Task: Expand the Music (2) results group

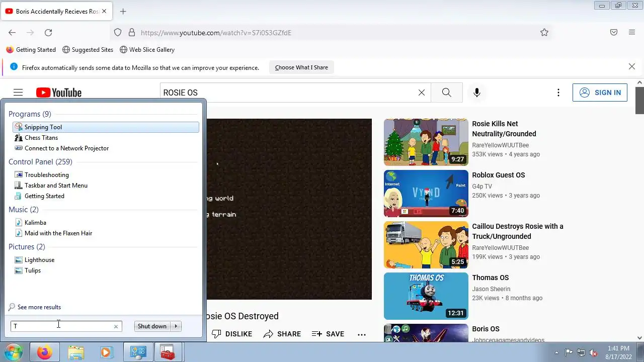Action: coord(24,210)
